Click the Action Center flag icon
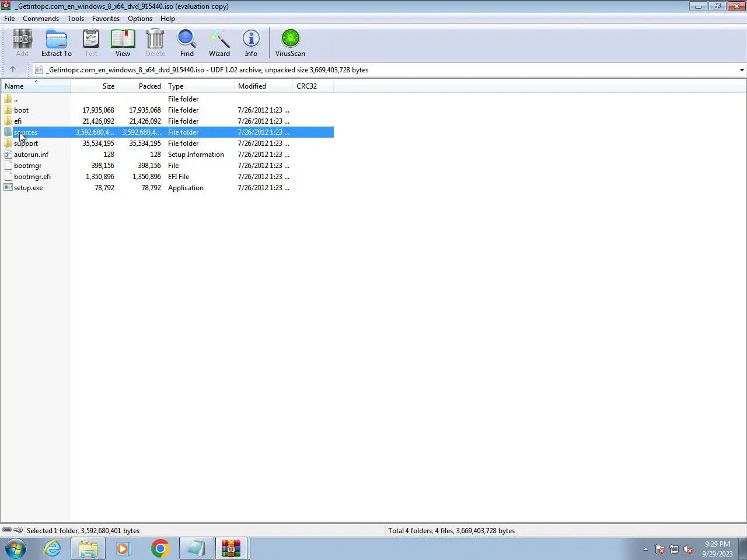Viewport: 747px width, 560px height. click(x=660, y=549)
